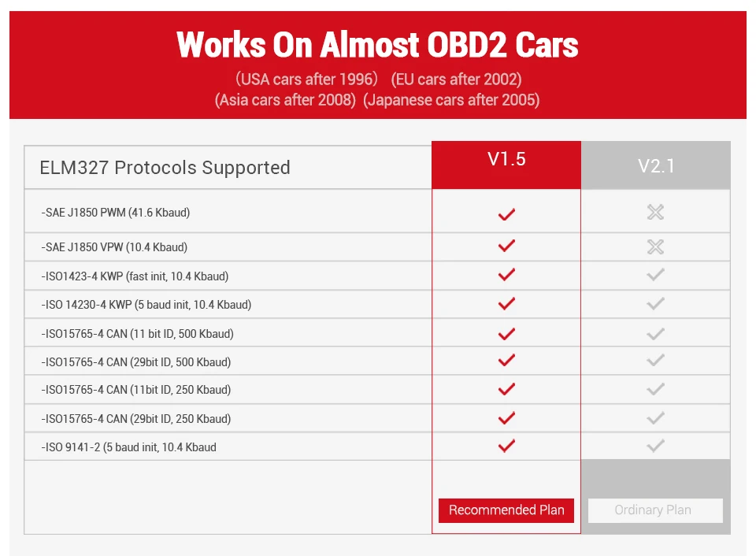Click red checkmark for CAN 11bit 250 Kbaud
Viewport: 756px width, 556px height.
pos(506,389)
